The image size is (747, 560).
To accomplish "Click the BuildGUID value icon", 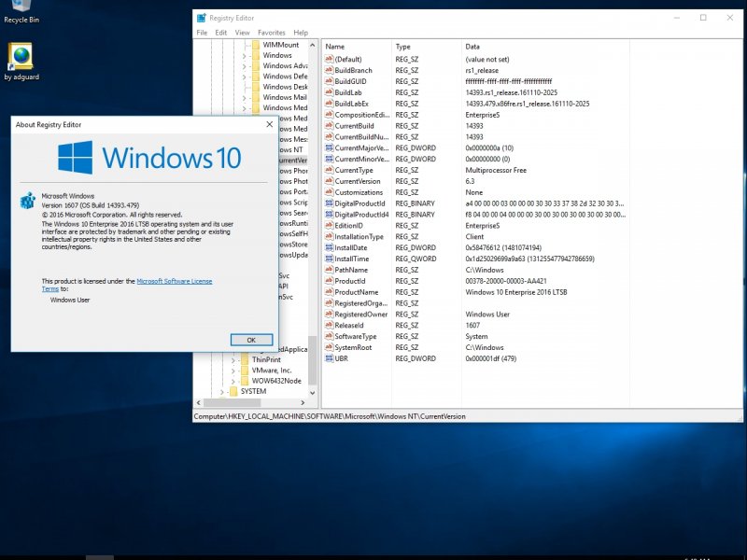I will click(x=329, y=81).
